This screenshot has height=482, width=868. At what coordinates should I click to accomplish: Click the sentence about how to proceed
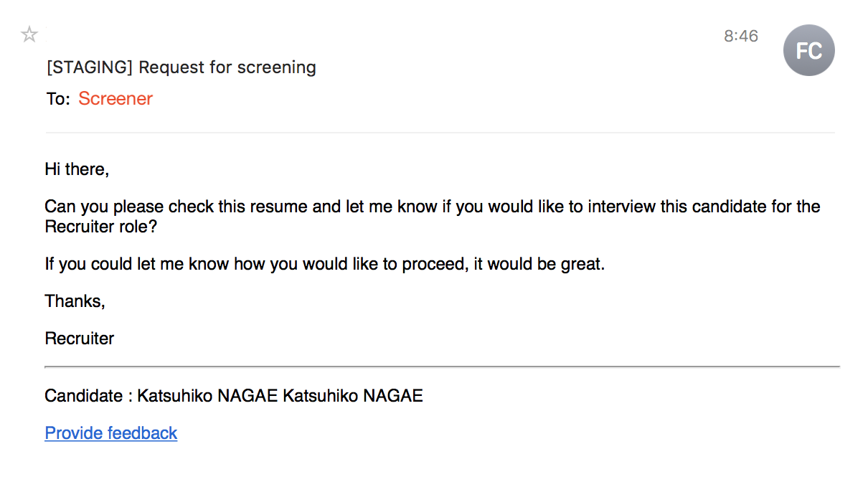click(324, 264)
